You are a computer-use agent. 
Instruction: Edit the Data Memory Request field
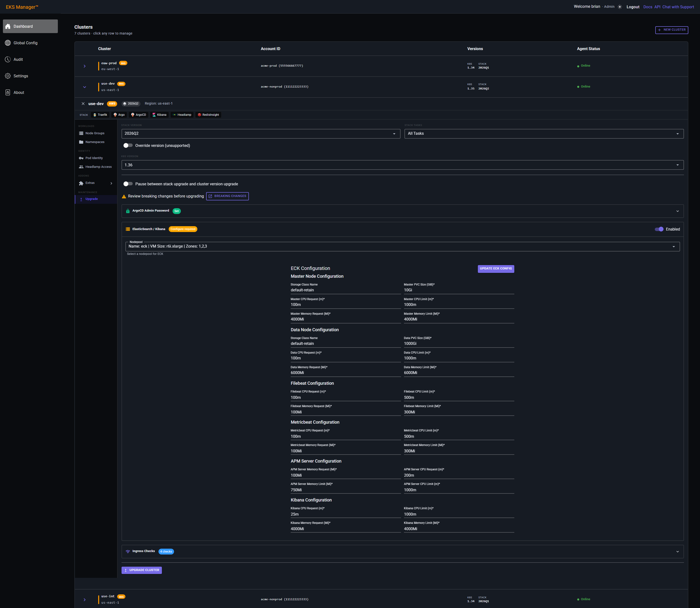click(346, 373)
